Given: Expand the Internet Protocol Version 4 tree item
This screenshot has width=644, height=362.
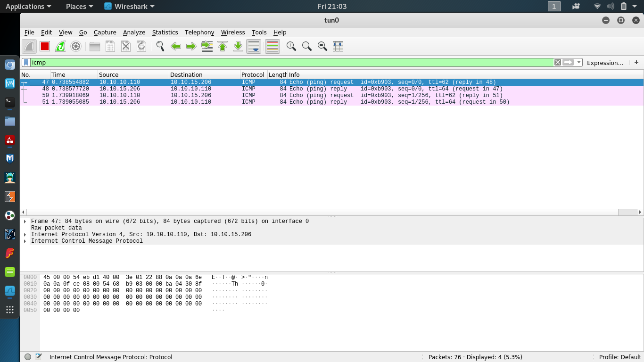Looking at the screenshot, I should (25, 234).
